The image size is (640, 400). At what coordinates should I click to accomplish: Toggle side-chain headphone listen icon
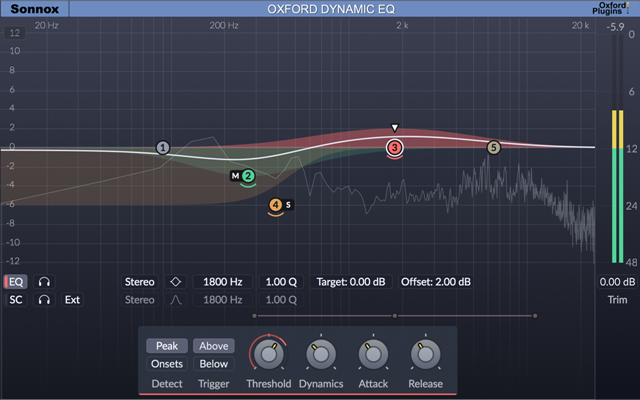44,300
